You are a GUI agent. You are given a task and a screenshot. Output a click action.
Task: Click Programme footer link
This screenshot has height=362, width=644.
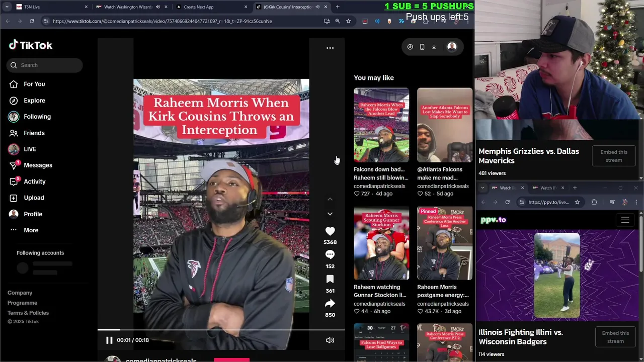(x=23, y=303)
